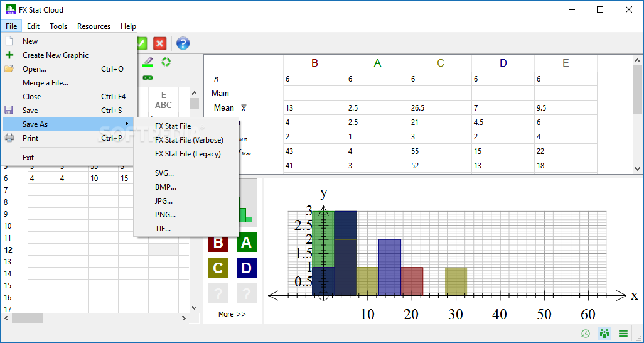This screenshot has width=644, height=343.
Task: Click data grid horizontal scroll left arrow
Action: (6, 318)
